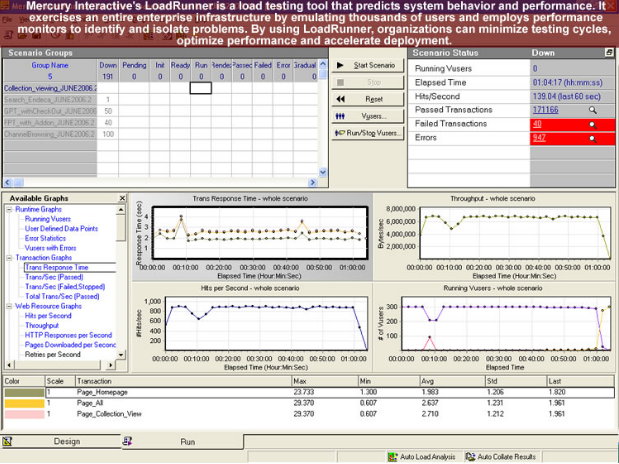Select GPT_withCheckOut_JUNE2006 group row
The image size is (619, 464).
tap(50, 111)
